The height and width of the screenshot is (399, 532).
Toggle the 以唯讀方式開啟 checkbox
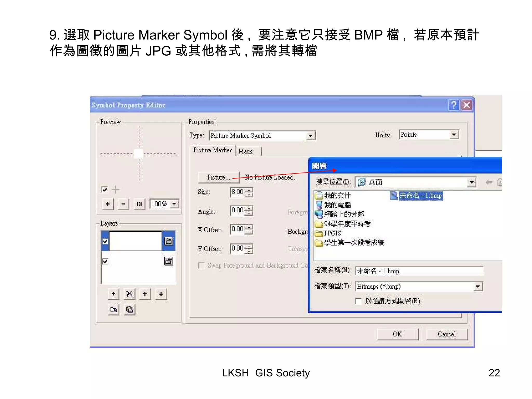pyautogui.click(x=358, y=301)
